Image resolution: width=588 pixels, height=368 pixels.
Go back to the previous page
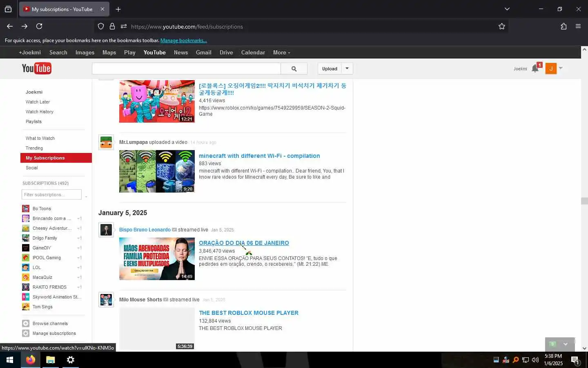point(10,26)
